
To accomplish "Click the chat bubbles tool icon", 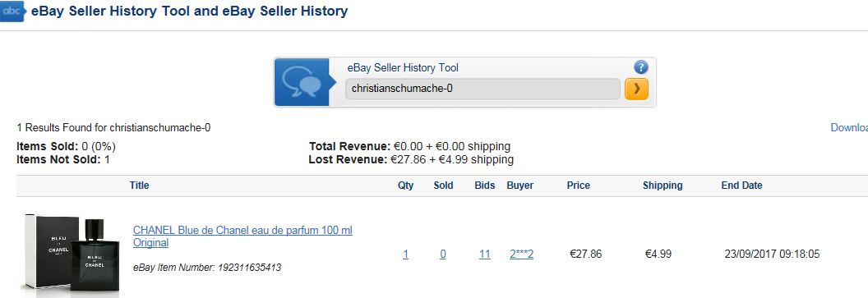I will [302, 82].
